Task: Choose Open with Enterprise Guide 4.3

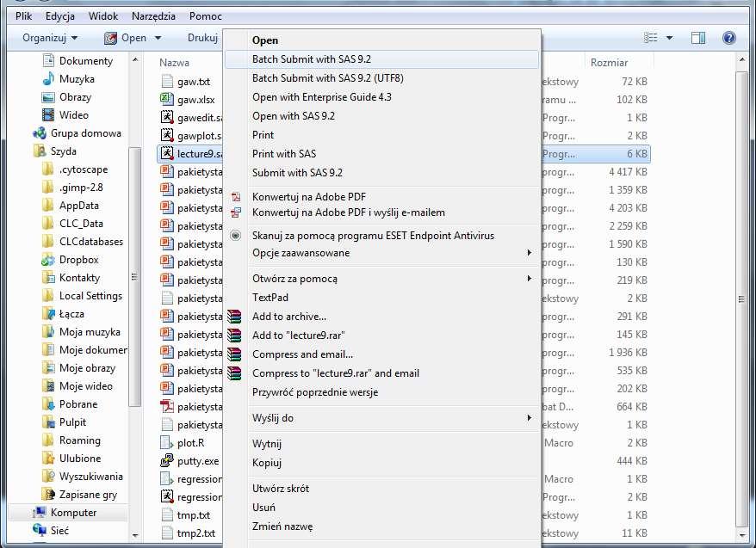Action: pyautogui.click(x=381, y=97)
